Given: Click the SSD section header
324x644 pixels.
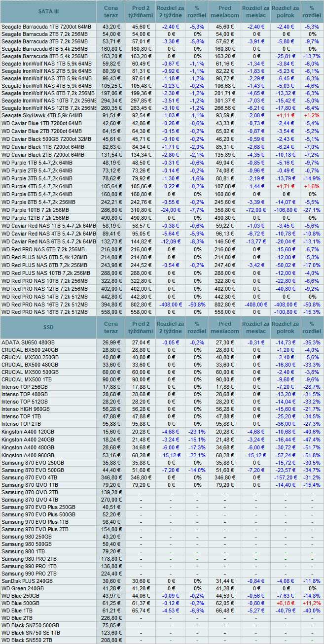Looking at the screenshot, I should [x=48, y=327].
